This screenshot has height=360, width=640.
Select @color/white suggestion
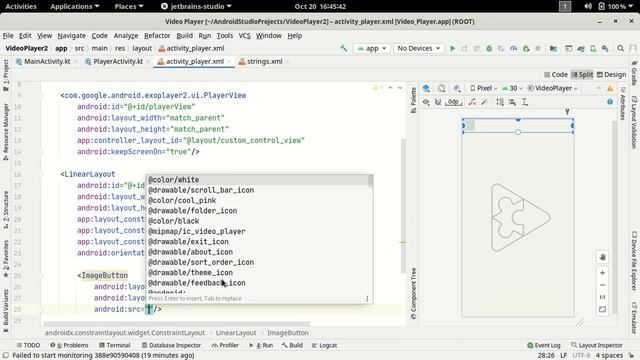point(258,180)
